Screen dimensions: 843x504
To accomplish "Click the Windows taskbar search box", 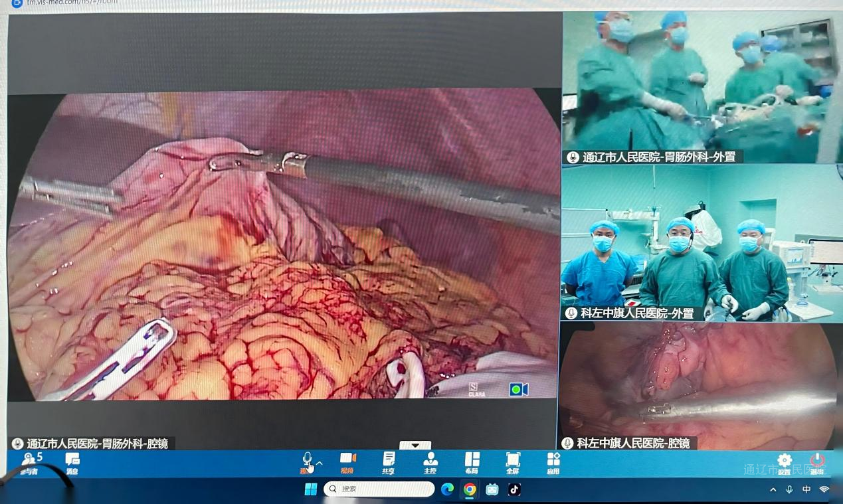I will click(379, 489).
